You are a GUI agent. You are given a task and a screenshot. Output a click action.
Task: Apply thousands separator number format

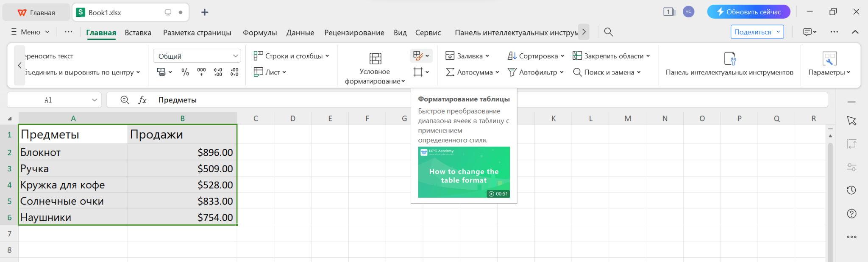click(x=201, y=72)
